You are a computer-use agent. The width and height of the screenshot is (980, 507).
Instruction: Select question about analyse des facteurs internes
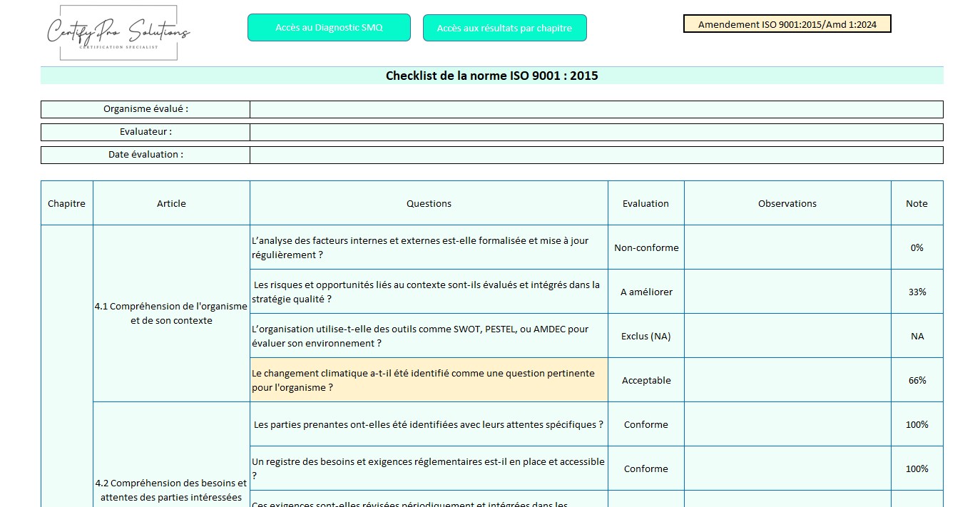tap(429, 247)
